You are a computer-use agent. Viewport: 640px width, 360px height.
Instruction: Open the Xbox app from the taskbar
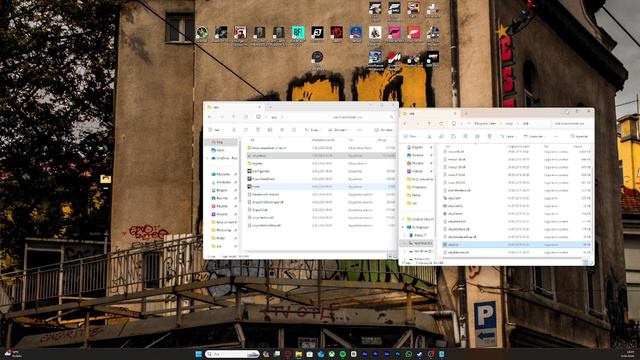(x=331, y=354)
